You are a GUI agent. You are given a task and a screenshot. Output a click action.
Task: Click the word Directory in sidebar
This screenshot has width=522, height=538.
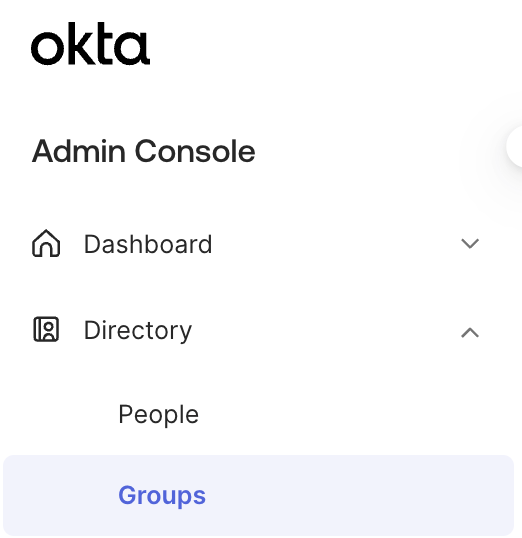(x=138, y=330)
